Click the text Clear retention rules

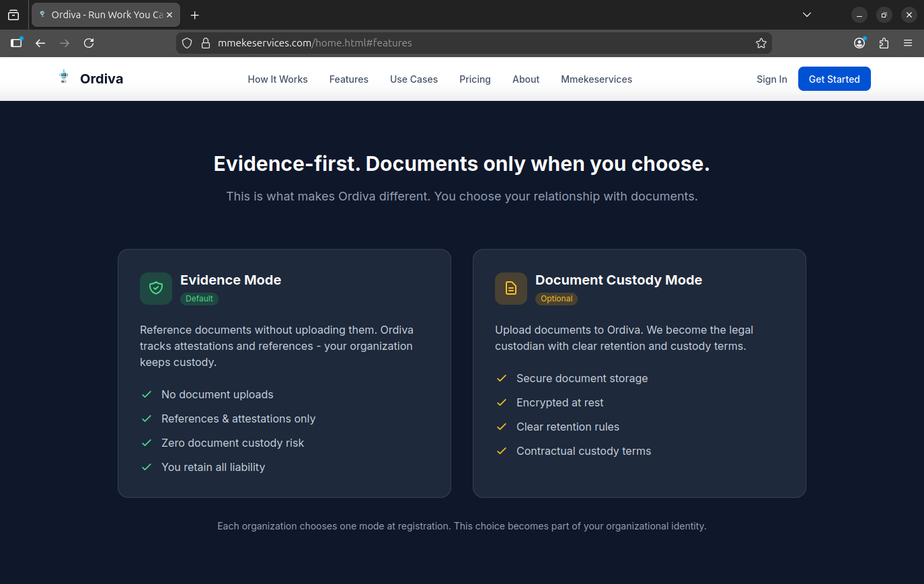click(x=568, y=427)
